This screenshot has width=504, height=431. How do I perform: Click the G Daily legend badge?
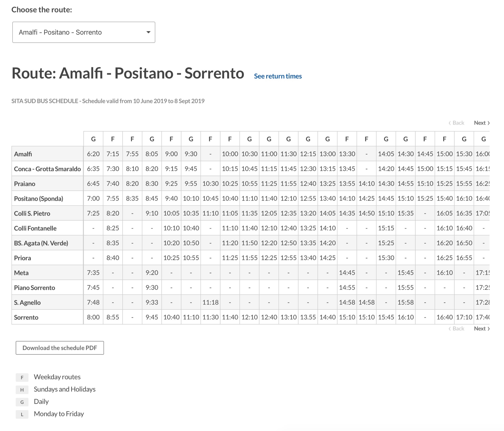22,402
